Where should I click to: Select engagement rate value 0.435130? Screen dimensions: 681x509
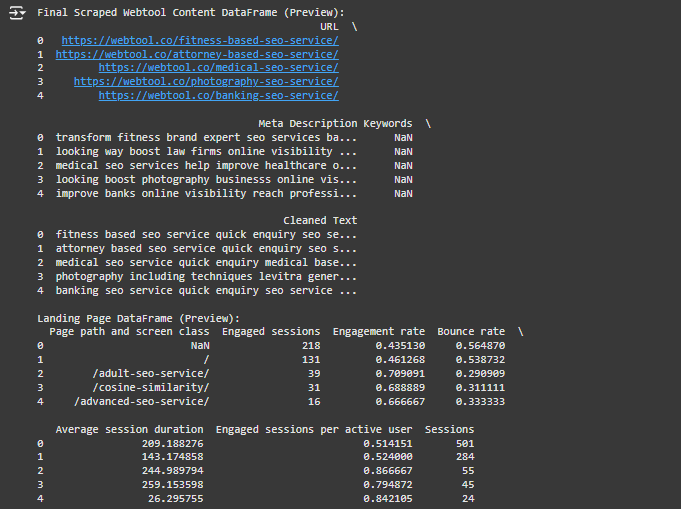(400, 346)
